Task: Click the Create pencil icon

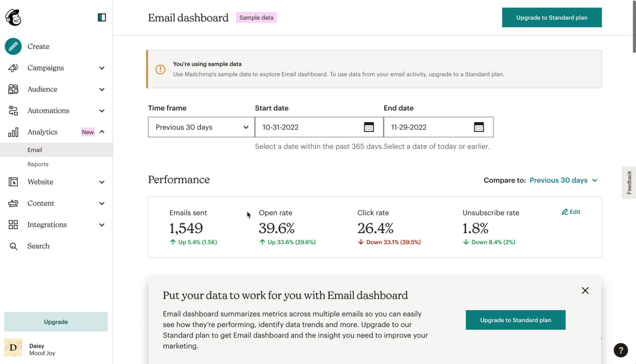Action: point(13,47)
